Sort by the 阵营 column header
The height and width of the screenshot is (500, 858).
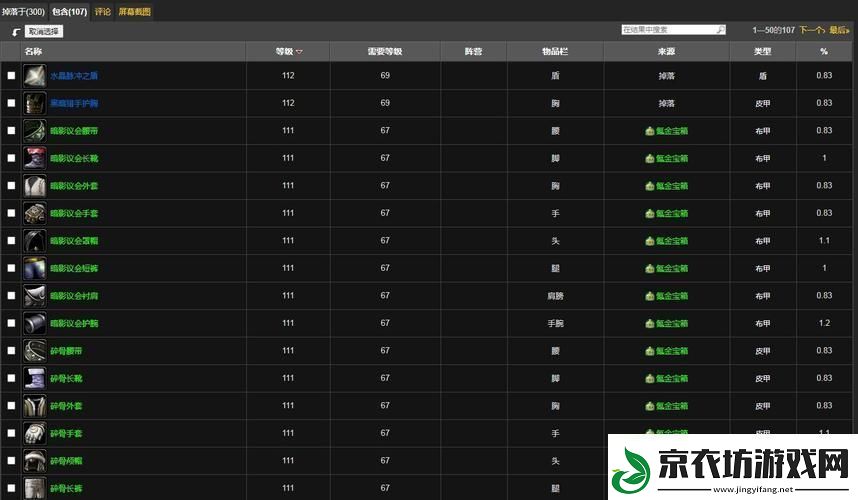coord(473,51)
